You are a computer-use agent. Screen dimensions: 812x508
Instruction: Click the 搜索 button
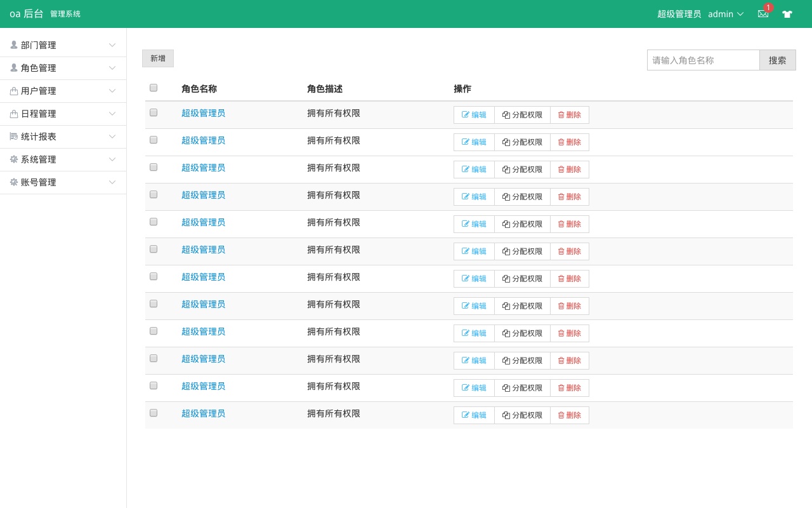click(778, 60)
